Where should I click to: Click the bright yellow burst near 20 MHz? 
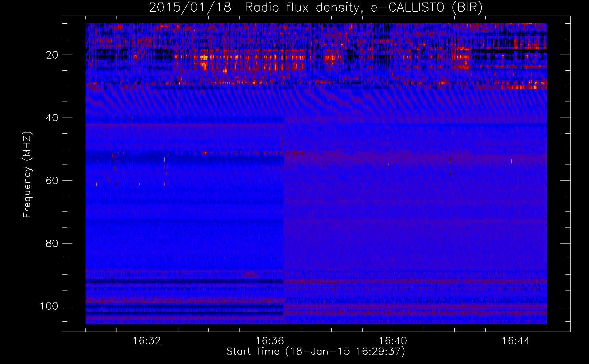pyautogui.click(x=204, y=57)
